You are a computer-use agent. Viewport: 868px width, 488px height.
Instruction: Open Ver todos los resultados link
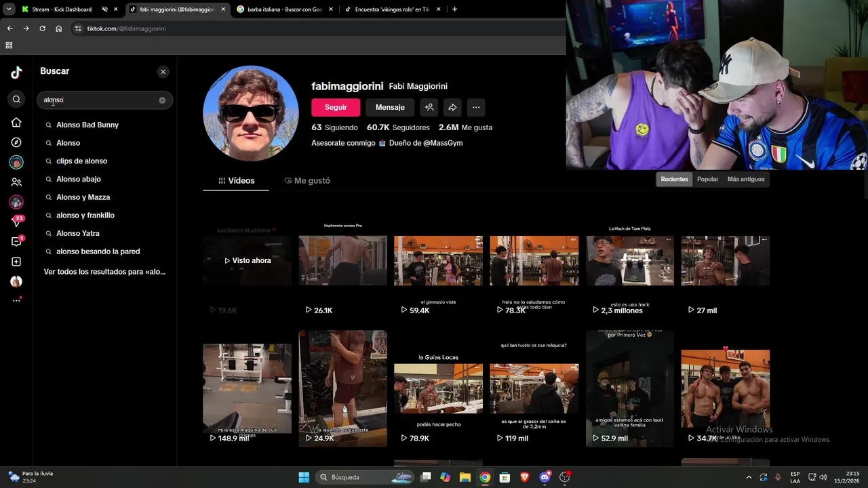click(104, 272)
